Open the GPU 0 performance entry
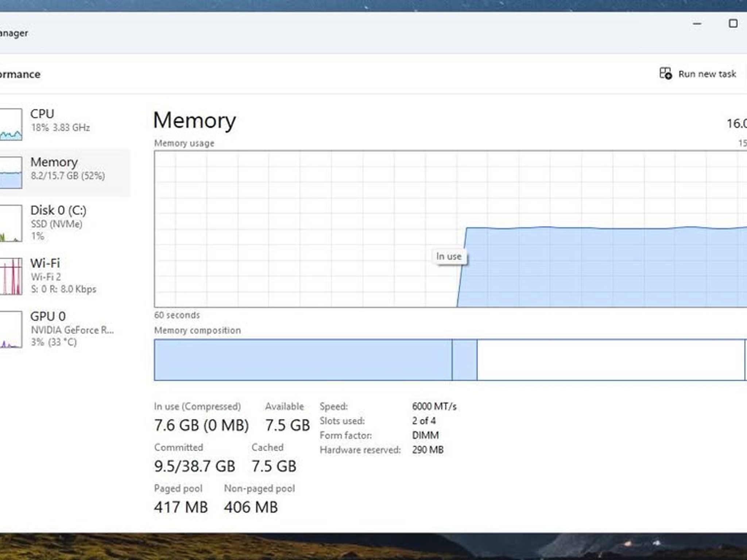The width and height of the screenshot is (747, 560). coord(65,329)
